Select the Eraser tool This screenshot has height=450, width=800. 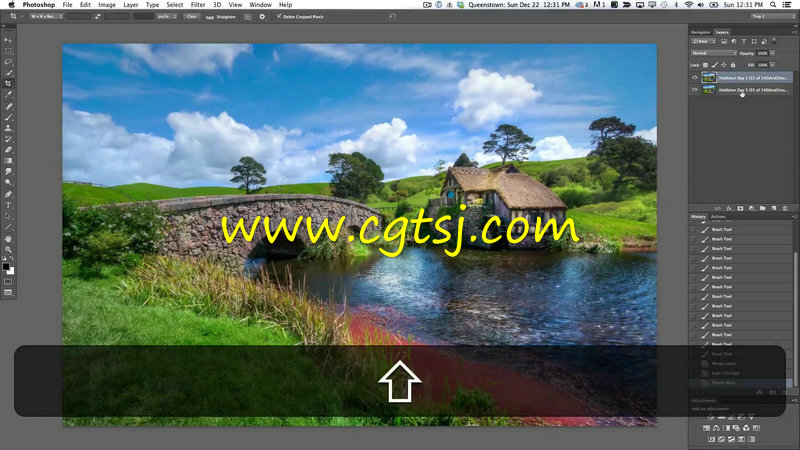(8, 149)
